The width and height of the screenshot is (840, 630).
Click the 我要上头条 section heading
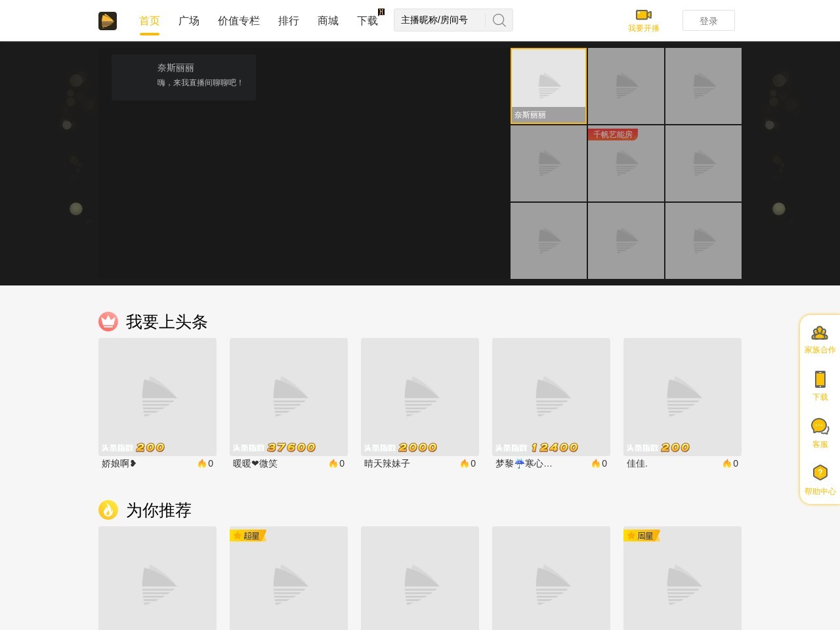pos(167,322)
